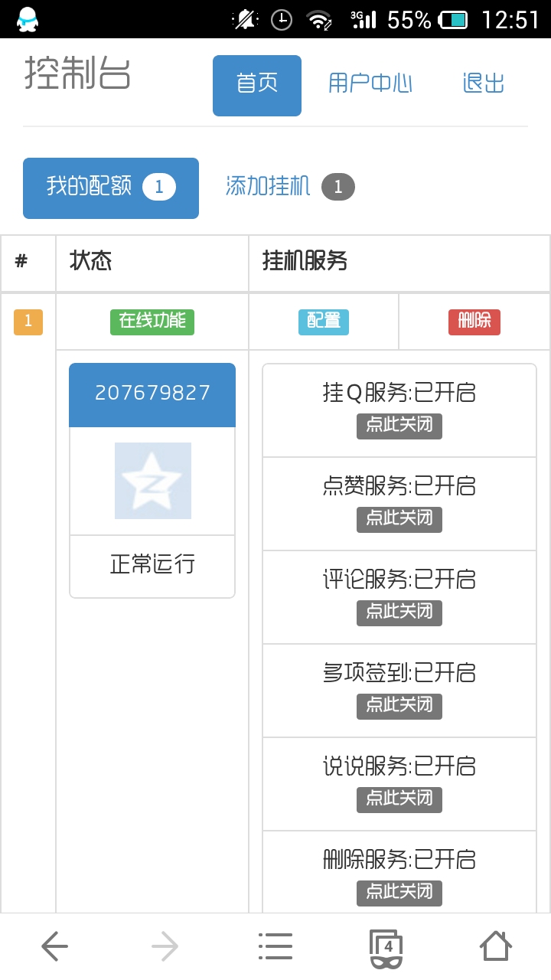Select the 我的配额 tab

tap(111, 188)
